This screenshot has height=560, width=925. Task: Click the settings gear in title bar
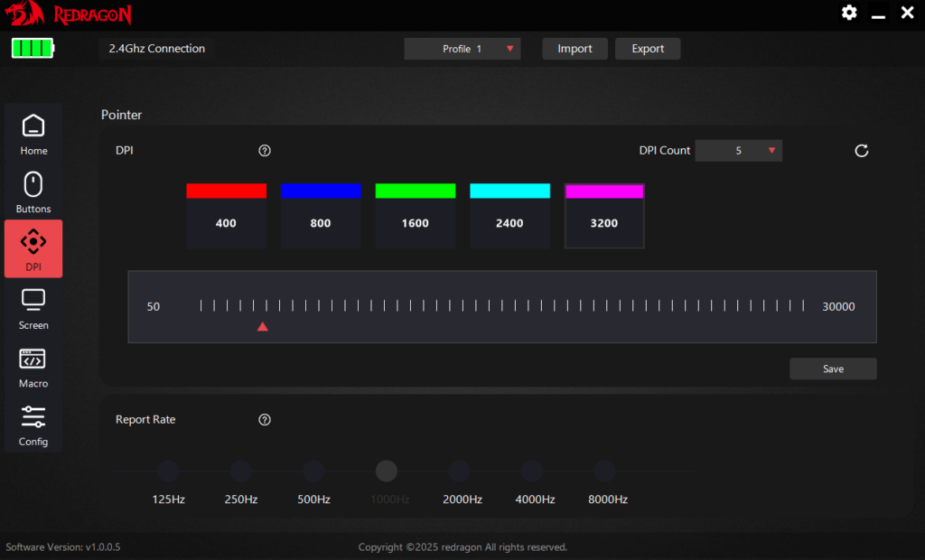point(849,13)
